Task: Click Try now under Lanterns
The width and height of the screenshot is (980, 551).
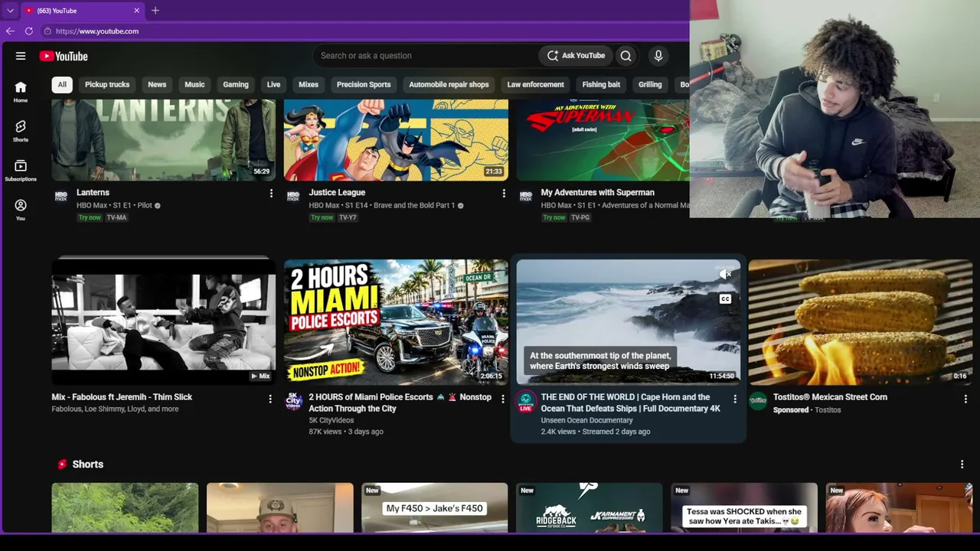Action: tap(90, 217)
